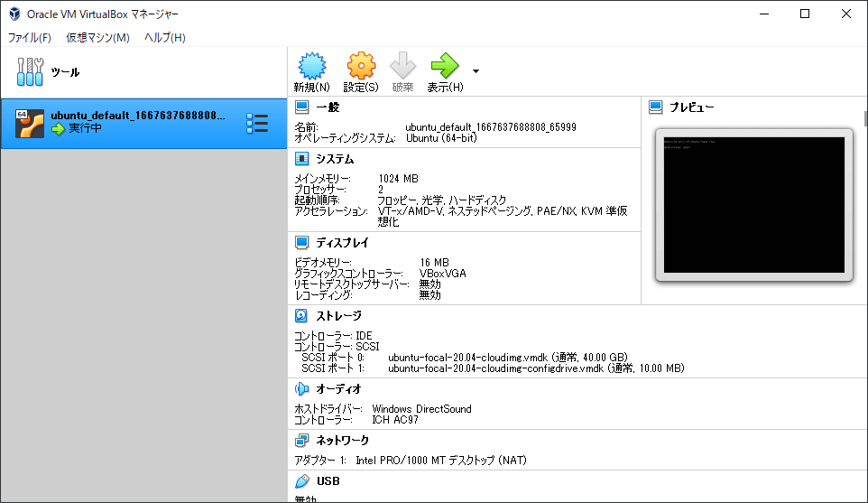Minimize the VirtualBox Manager window
Viewport: 868px width, 503px height.
coord(764,14)
